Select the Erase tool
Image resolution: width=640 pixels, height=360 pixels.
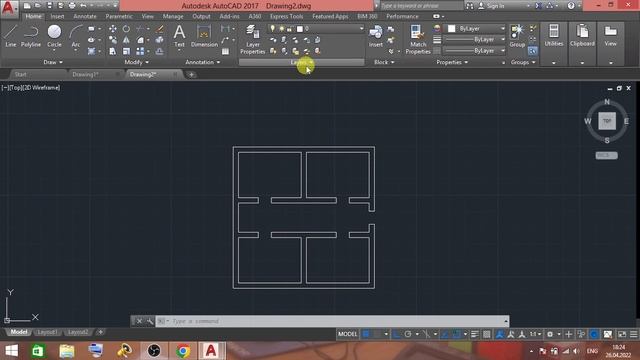[160, 29]
